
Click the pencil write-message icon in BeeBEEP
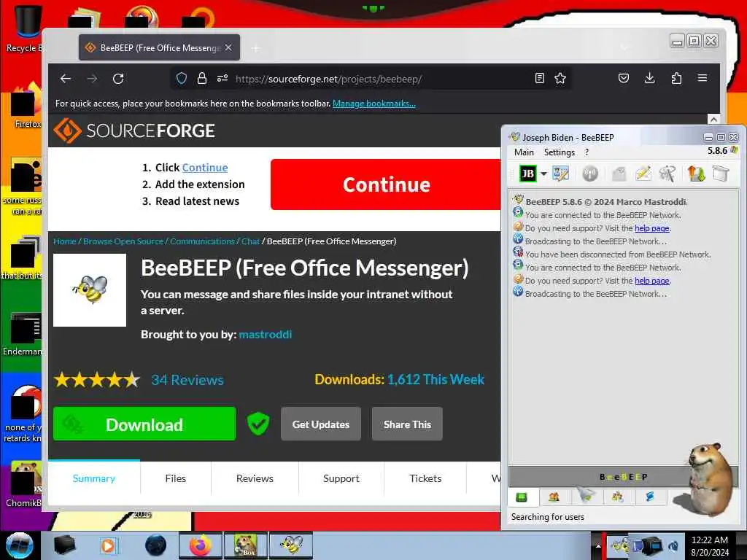pyautogui.click(x=643, y=174)
